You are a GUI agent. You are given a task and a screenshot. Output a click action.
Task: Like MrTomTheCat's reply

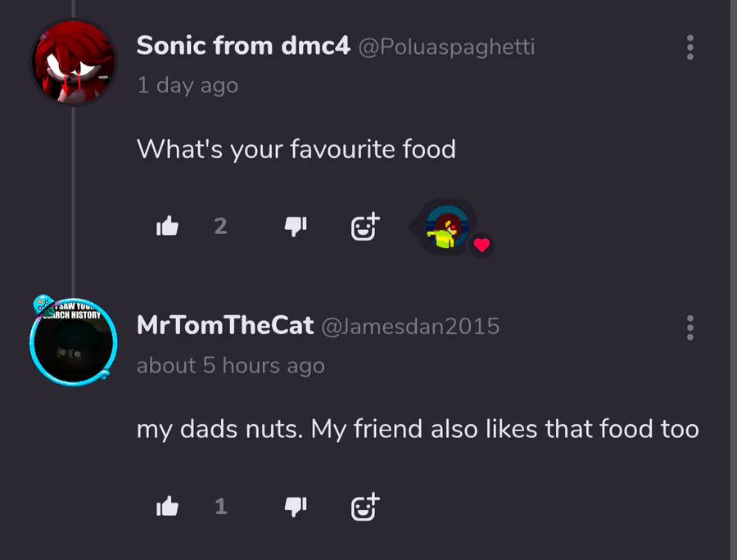pyautogui.click(x=167, y=508)
